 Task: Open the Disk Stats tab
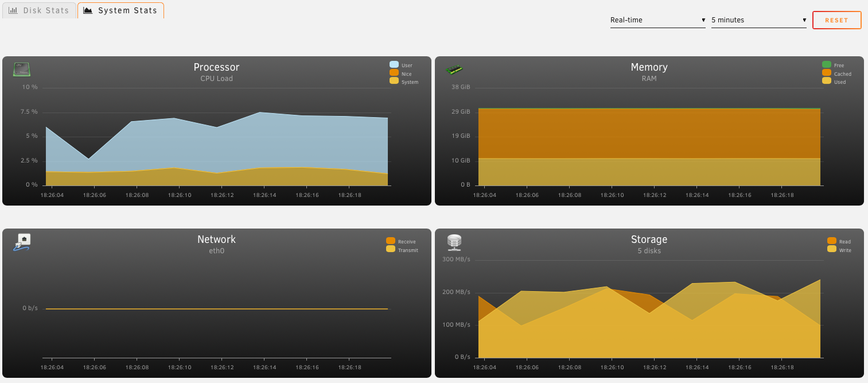(39, 10)
